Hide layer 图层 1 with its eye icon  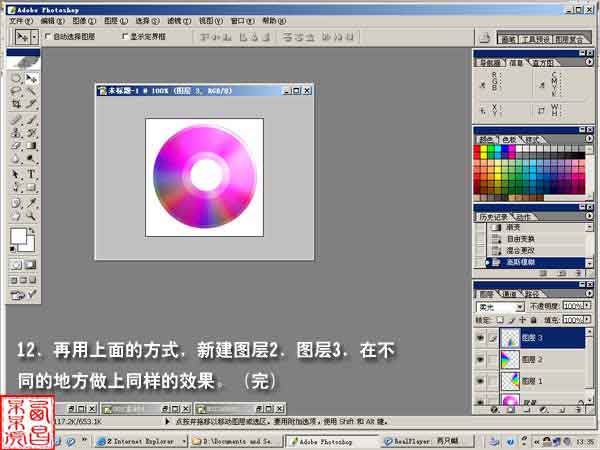pyautogui.click(x=480, y=381)
